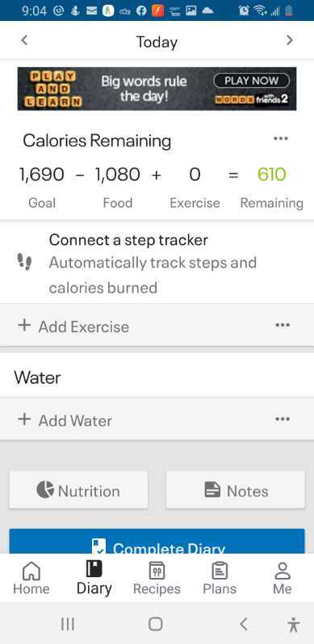Image resolution: width=314 pixels, height=644 pixels.
Task: Select the Diary tab
Action: tap(94, 579)
